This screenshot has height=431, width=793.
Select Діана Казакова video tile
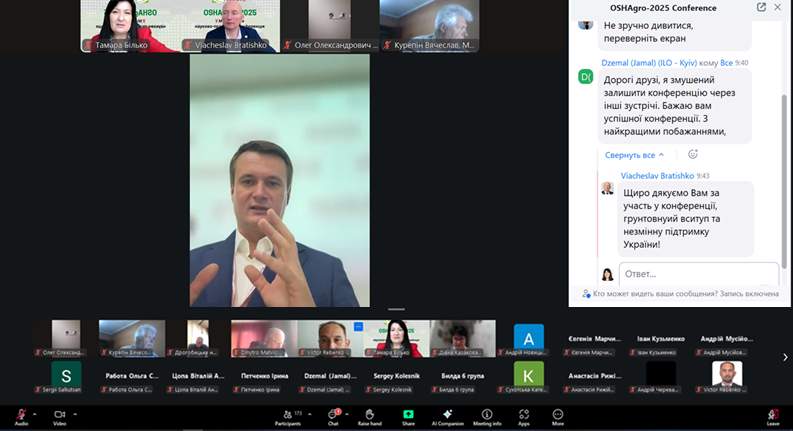pos(463,338)
